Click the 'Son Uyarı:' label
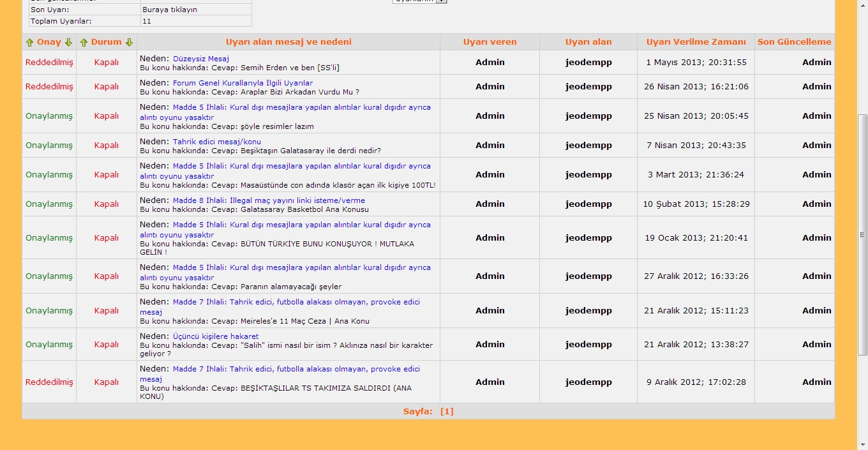 (x=50, y=10)
